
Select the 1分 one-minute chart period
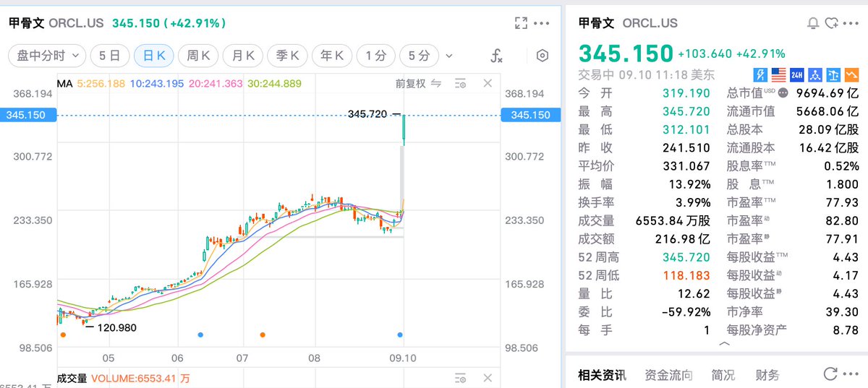tap(376, 56)
